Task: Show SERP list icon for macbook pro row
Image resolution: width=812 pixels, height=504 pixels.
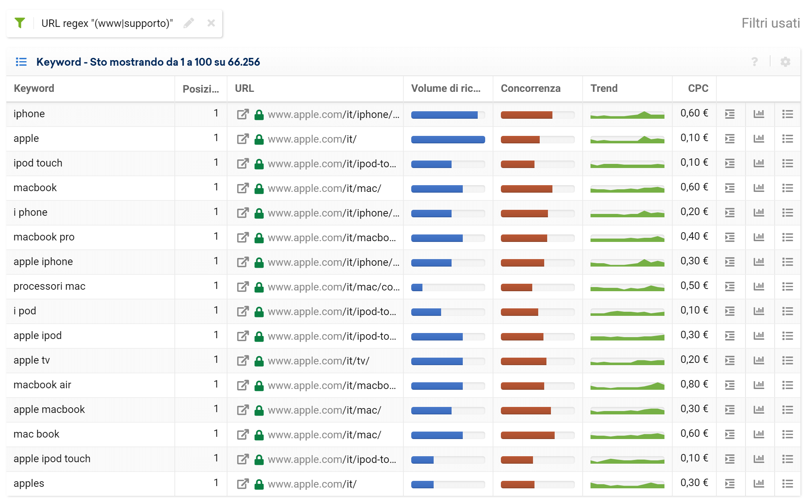Action: tap(730, 237)
